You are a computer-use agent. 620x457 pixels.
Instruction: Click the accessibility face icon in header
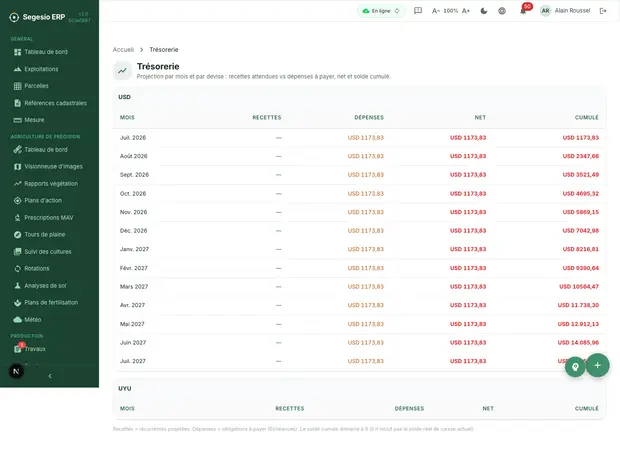click(x=502, y=11)
